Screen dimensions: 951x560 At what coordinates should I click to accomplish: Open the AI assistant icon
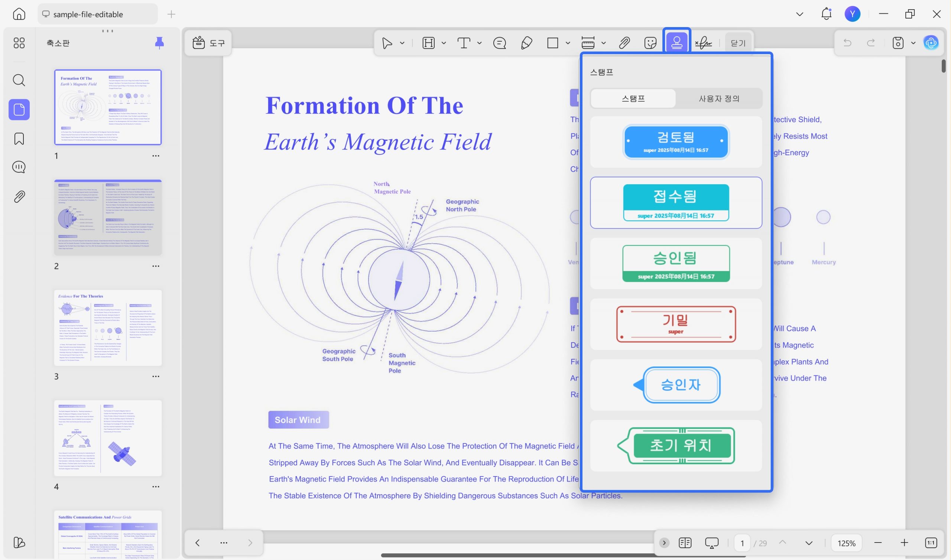931,43
